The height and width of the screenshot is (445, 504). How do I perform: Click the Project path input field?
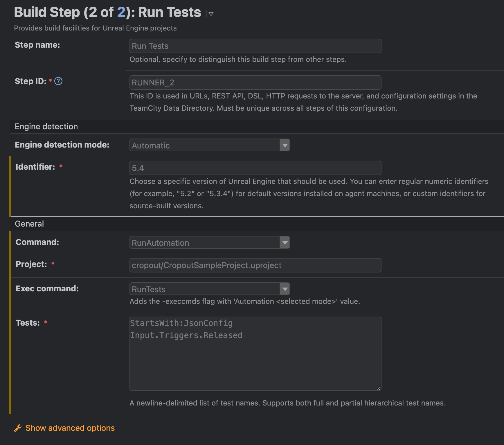click(x=255, y=265)
